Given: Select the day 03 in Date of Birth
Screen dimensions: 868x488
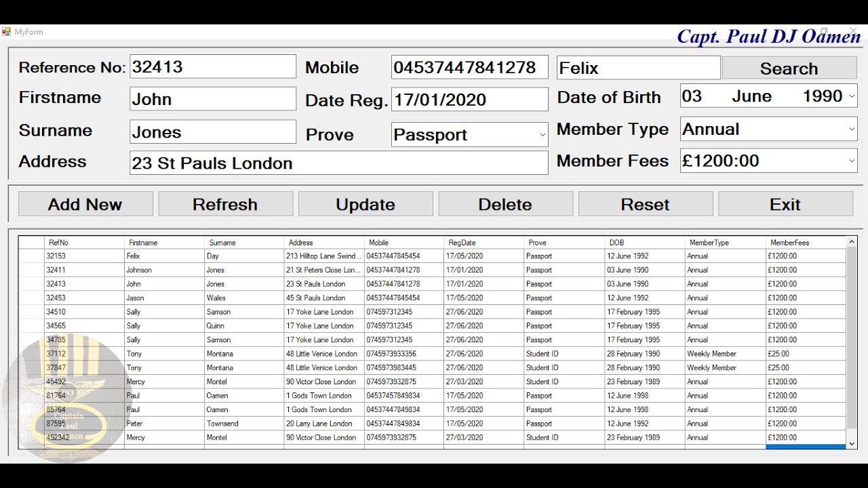Looking at the screenshot, I should (692, 96).
